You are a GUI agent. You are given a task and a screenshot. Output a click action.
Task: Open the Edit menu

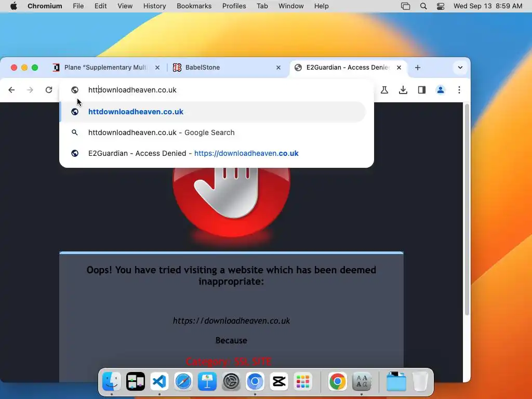(100, 6)
